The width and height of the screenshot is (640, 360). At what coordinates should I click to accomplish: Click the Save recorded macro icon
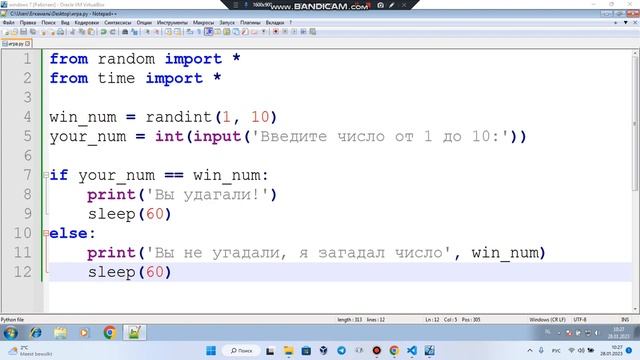[313, 32]
